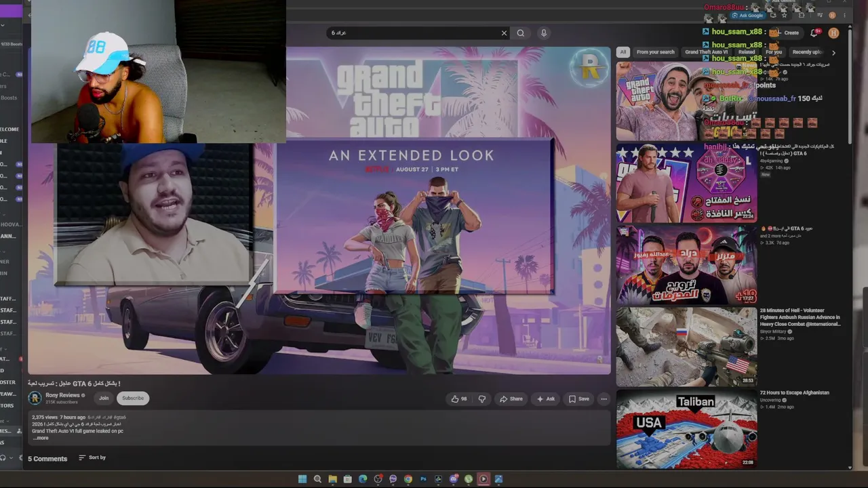Join the Rony Reviews channel

(x=104, y=398)
